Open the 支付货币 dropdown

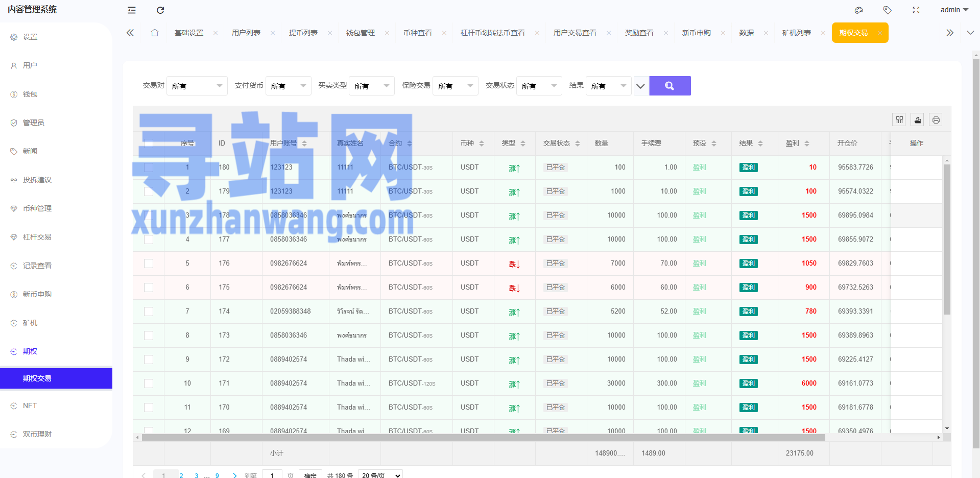tap(289, 86)
